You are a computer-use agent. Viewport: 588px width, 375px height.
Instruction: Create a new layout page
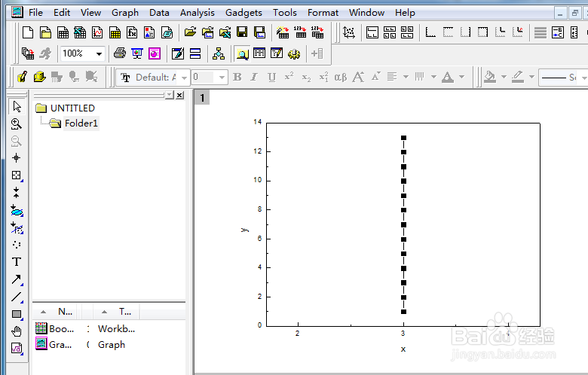(x=149, y=32)
